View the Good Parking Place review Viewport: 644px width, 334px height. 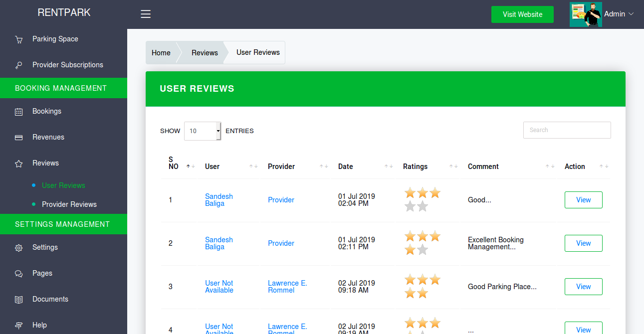coord(583,287)
